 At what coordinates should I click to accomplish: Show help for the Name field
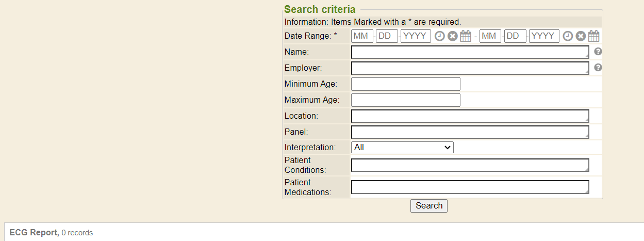[598, 52]
